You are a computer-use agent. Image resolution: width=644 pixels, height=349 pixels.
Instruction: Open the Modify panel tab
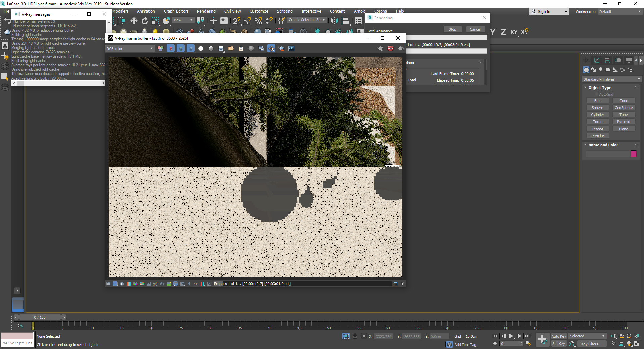(597, 60)
